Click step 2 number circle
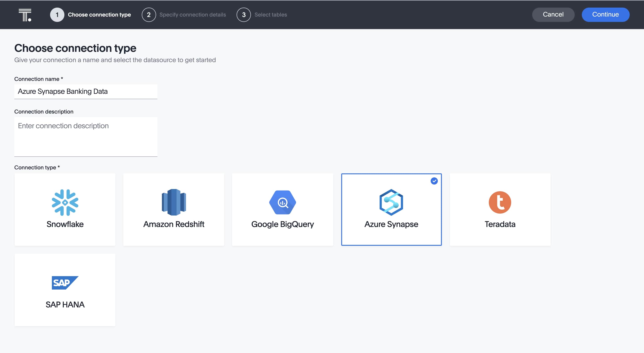This screenshot has height=353, width=644. click(x=149, y=15)
